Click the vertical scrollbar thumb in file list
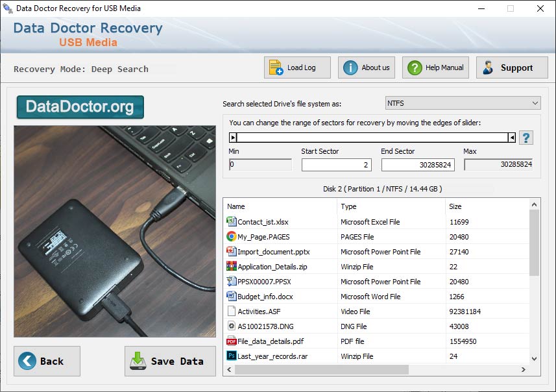 (535, 243)
